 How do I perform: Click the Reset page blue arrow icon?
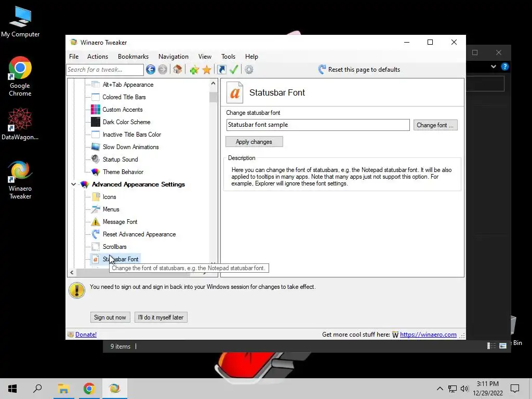pyautogui.click(x=322, y=70)
